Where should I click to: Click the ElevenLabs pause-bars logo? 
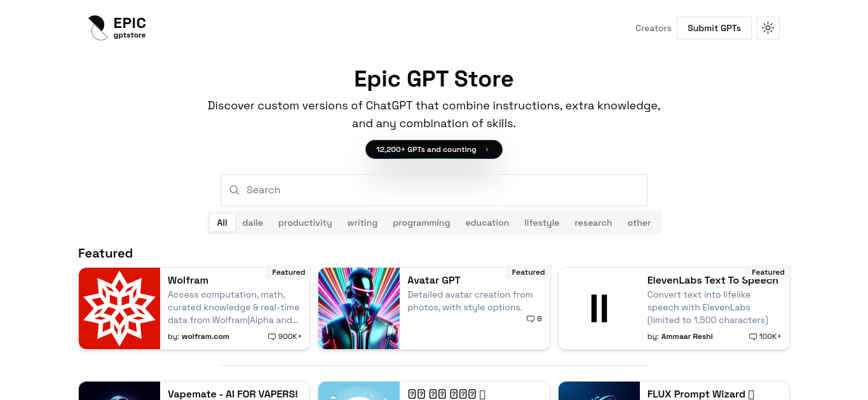click(x=599, y=308)
